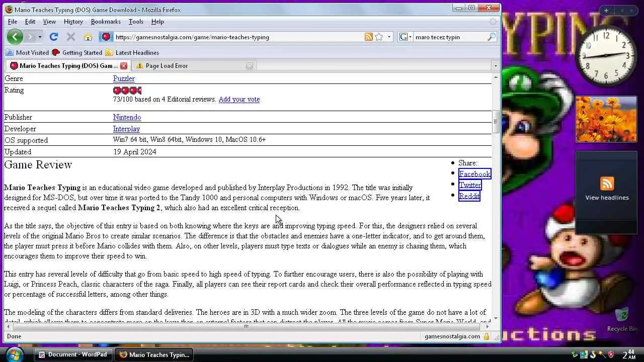Click the URL address field
This screenshot has width=644, height=362.
tap(239, 37)
